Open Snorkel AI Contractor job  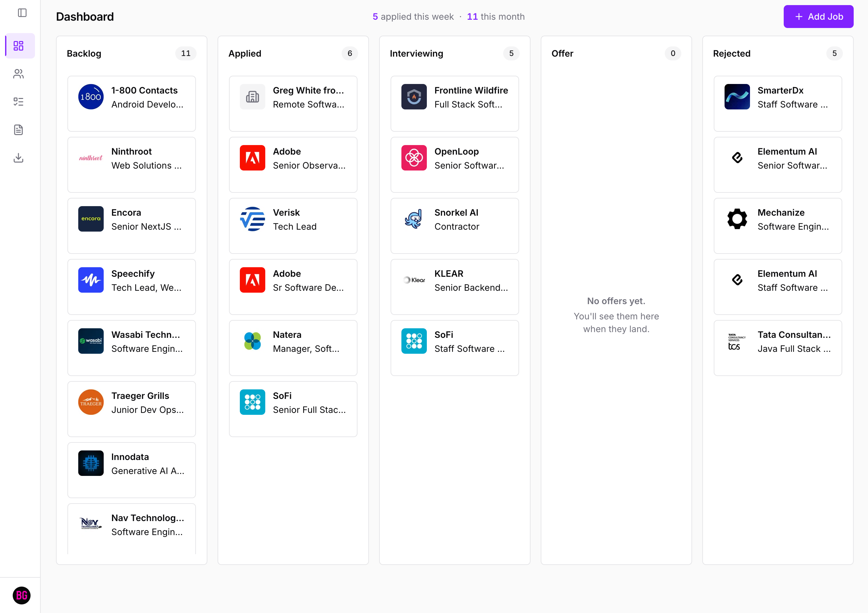pos(455,226)
